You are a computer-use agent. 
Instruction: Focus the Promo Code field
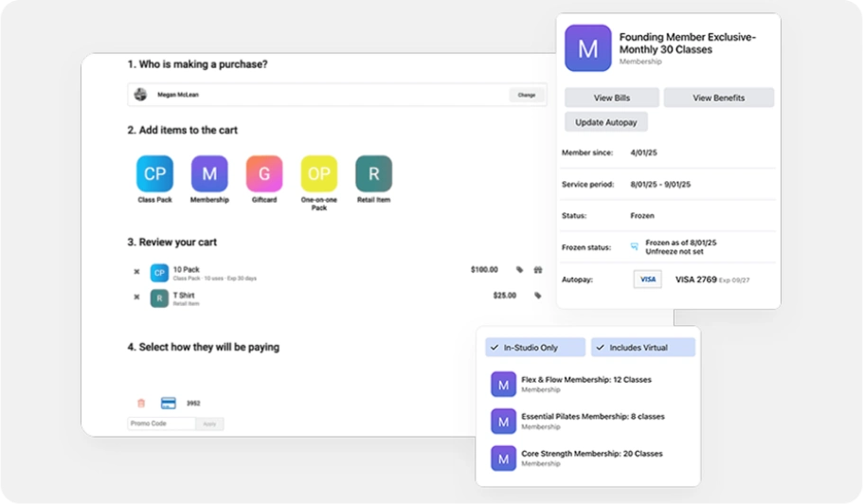(x=161, y=423)
